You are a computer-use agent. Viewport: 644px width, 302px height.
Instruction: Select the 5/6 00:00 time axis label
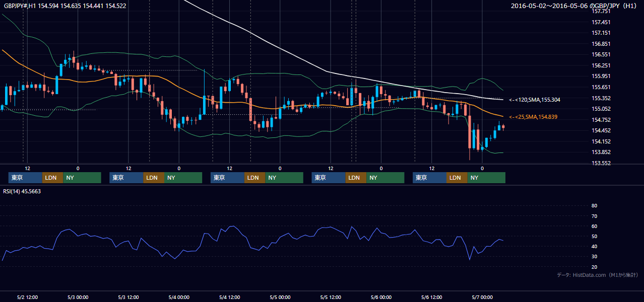(381, 297)
